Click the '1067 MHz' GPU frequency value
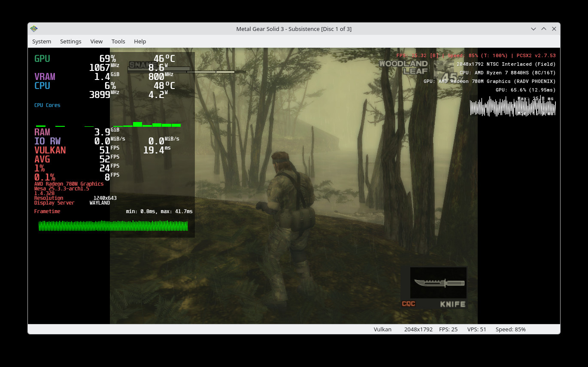This screenshot has width=588, height=367. coord(104,67)
